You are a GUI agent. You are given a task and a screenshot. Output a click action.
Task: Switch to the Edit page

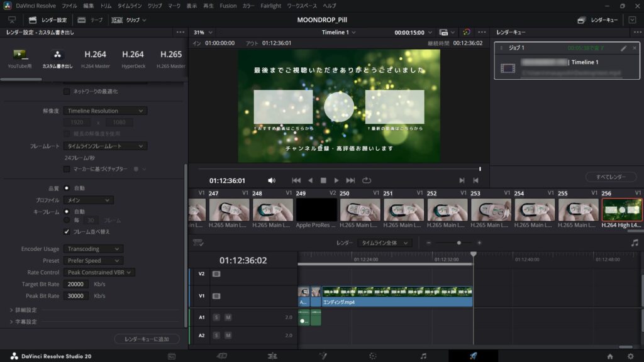point(271,355)
